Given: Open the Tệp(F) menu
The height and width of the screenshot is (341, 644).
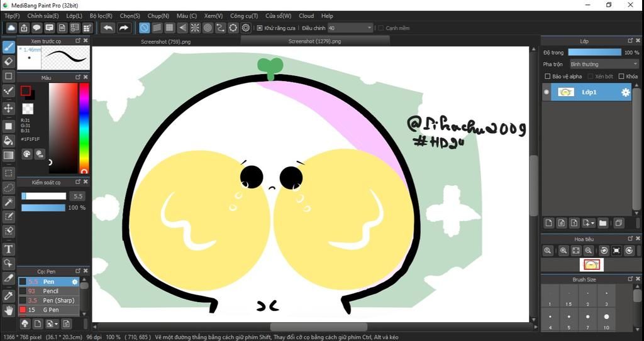Looking at the screenshot, I should click(x=12, y=16).
